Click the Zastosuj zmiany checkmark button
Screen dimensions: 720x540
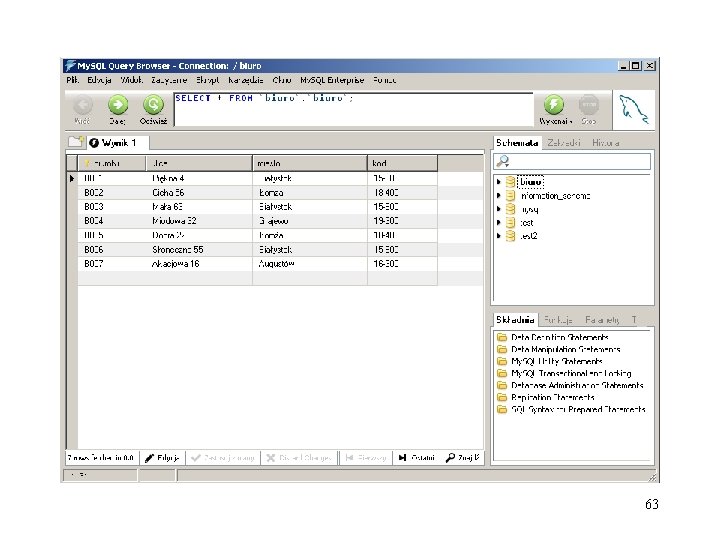[222, 458]
